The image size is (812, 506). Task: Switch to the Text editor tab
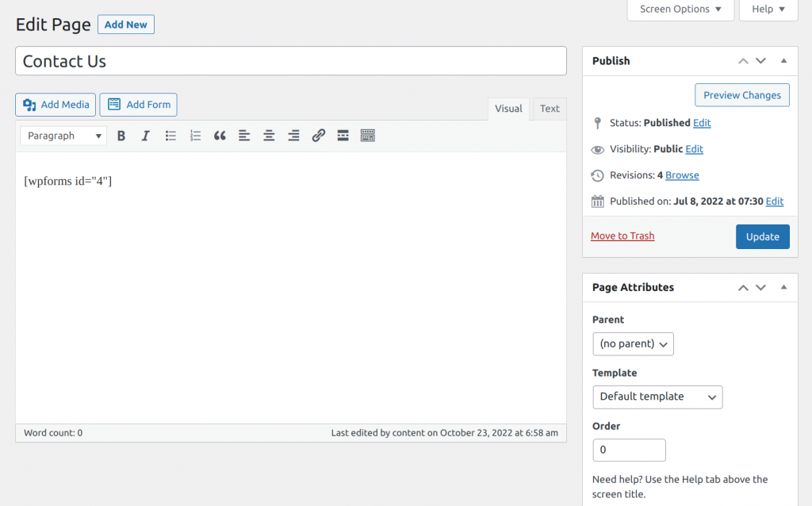(x=550, y=109)
